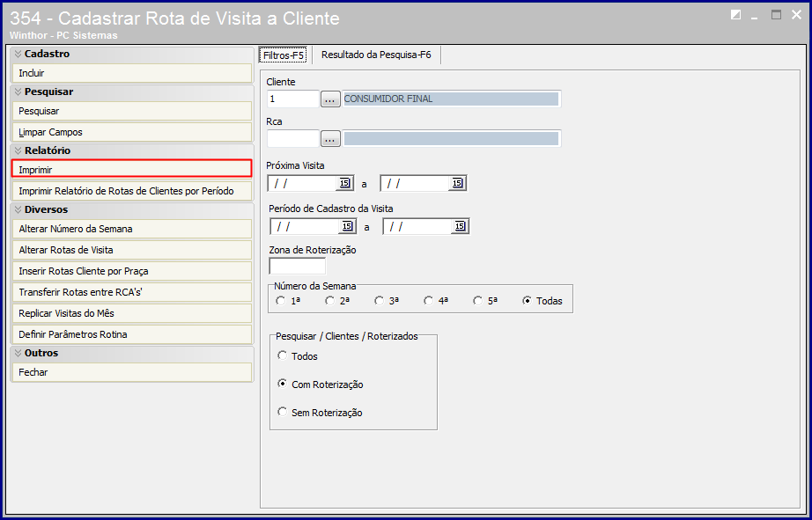Open Rca lookup ellipsis button
Viewport: 812px width, 520px height.
pos(330,139)
